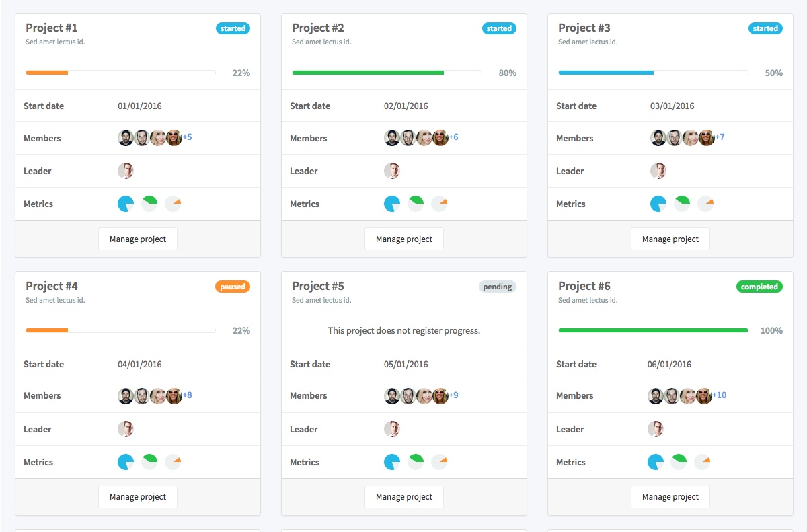Image resolution: width=807 pixels, height=532 pixels.
Task: Click the paused status badge on Project #4
Action: click(233, 287)
